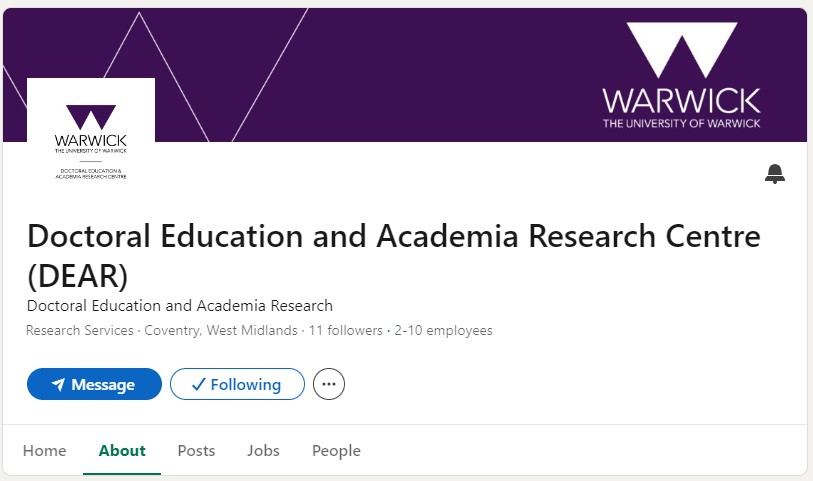View the People tab
The height and width of the screenshot is (481, 813).
tap(336, 450)
